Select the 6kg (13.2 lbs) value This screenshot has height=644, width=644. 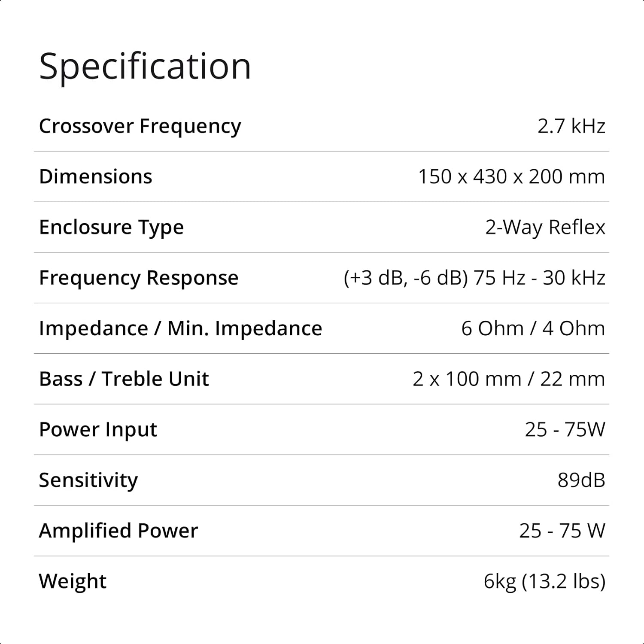click(x=544, y=581)
